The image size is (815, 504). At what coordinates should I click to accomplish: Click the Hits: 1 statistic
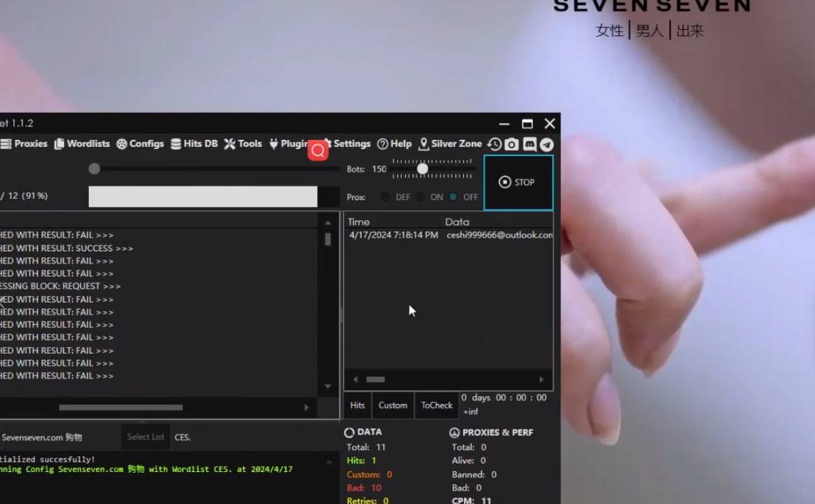click(x=361, y=461)
